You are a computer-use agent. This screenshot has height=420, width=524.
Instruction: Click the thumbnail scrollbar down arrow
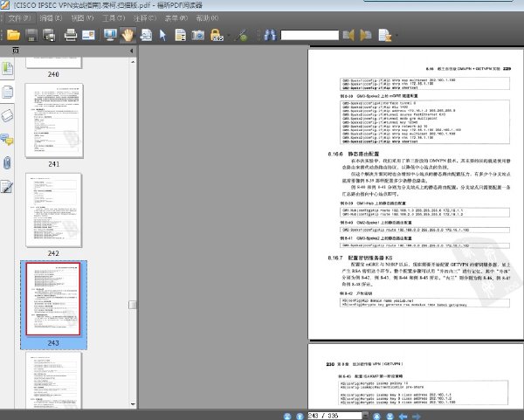click(x=133, y=404)
